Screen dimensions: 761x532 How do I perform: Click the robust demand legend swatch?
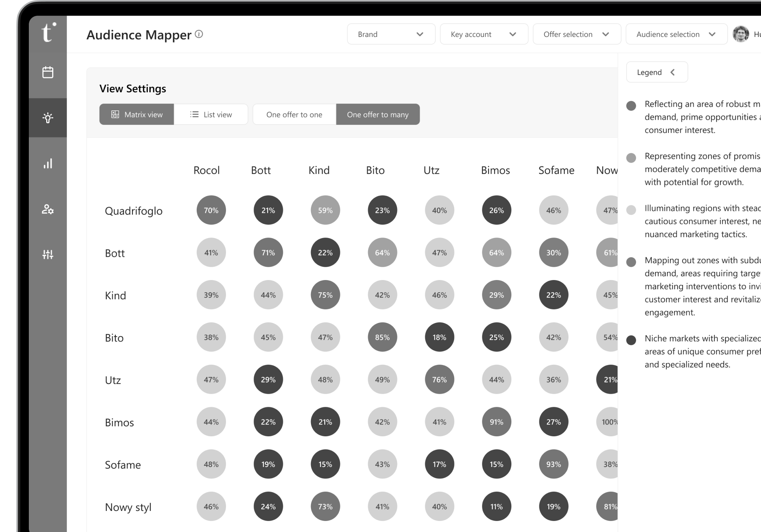pos(631,106)
